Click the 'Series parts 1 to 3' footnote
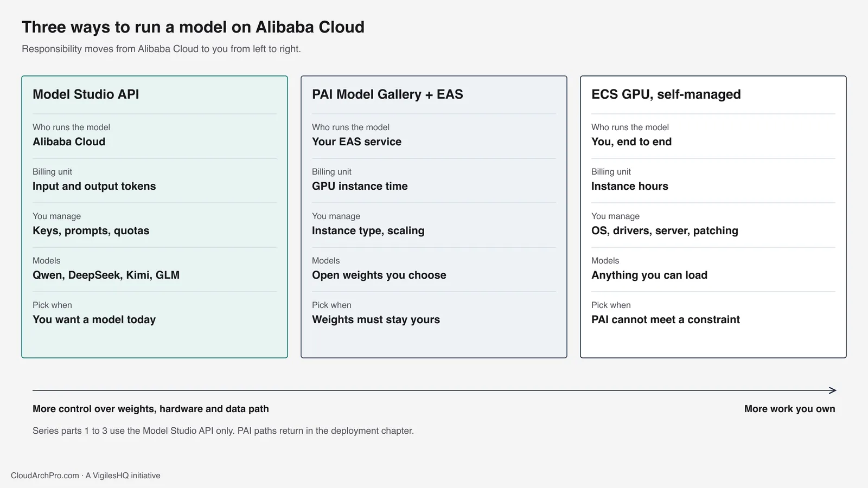 coord(223,431)
